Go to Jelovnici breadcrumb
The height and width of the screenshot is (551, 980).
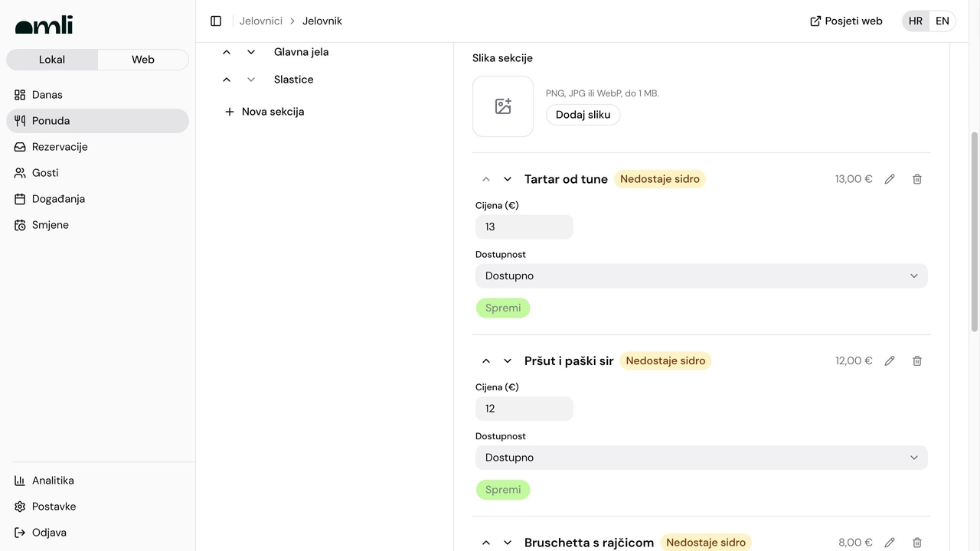261,21
